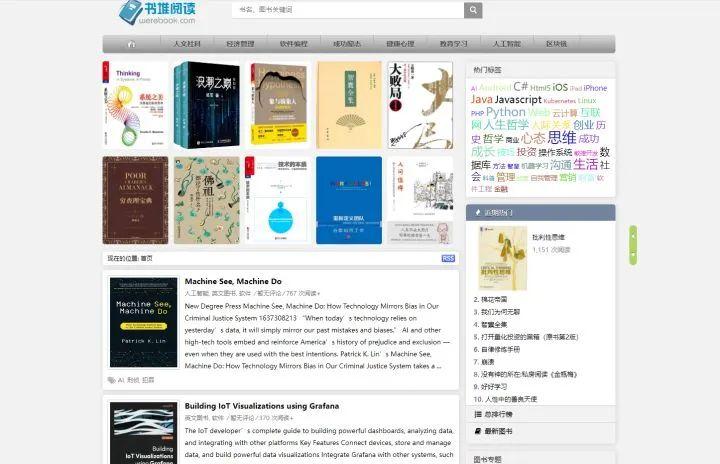Open 佛祖 patterned book cover

click(207, 200)
